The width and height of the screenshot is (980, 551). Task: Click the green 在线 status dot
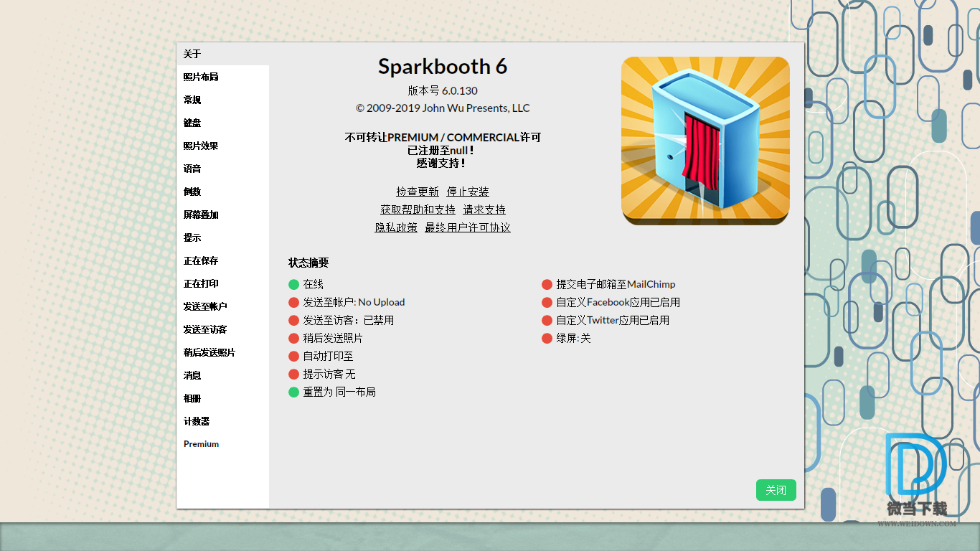tap(293, 285)
